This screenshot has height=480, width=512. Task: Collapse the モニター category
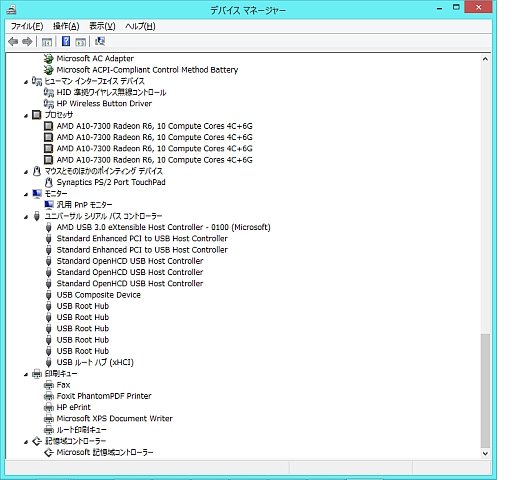click(x=26, y=194)
